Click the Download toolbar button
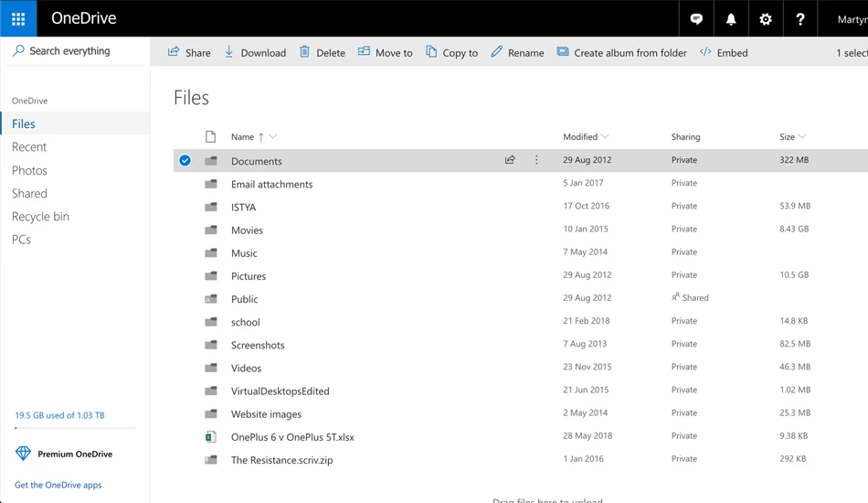Viewport: 868px width, 503px height. (x=255, y=53)
